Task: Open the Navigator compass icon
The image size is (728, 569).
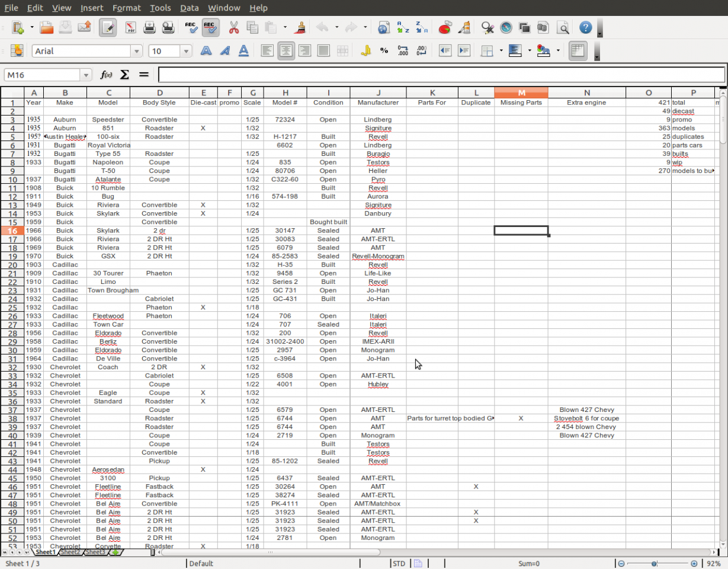Action: tap(506, 27)
